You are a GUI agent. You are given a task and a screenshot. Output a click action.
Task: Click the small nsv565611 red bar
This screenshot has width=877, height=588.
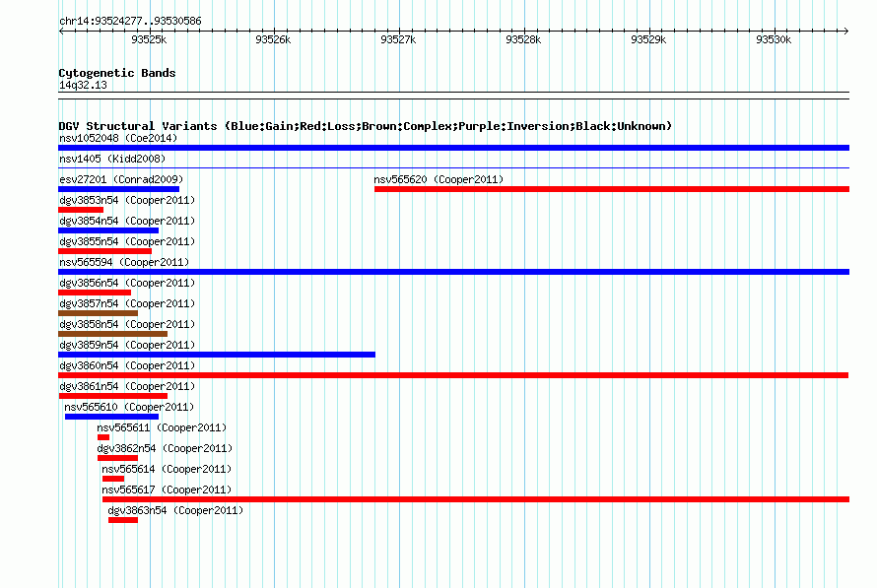[x=103, y=437]
